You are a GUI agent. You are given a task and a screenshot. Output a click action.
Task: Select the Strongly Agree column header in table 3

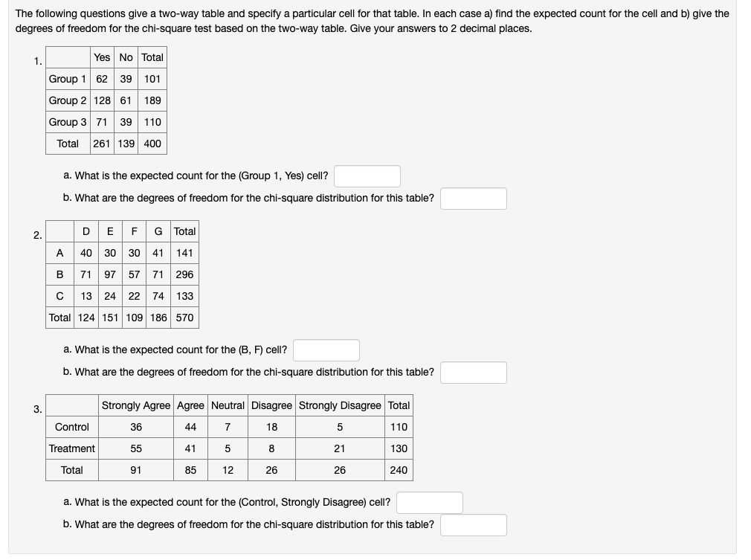click(137, 405)
